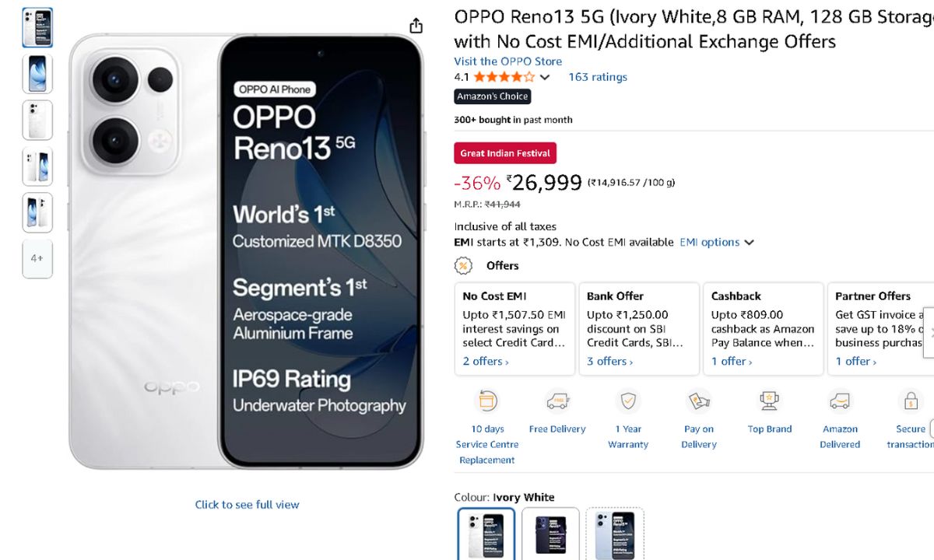This screenshot has height=560, width=934.
Task: Select the second product thumbnail image
Action: (x=37, y=75)
